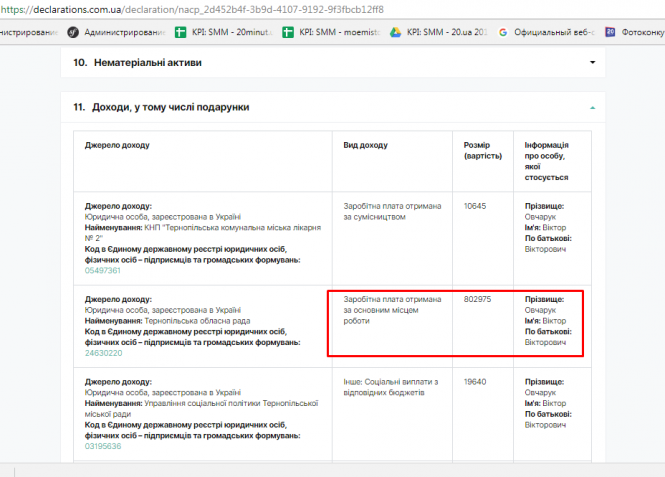This screenshot has width=665, height=477.
Task: Open the KPI: SMM - 20minut bookmark icon
Action: pyautogui.click(x=181, y=32)
